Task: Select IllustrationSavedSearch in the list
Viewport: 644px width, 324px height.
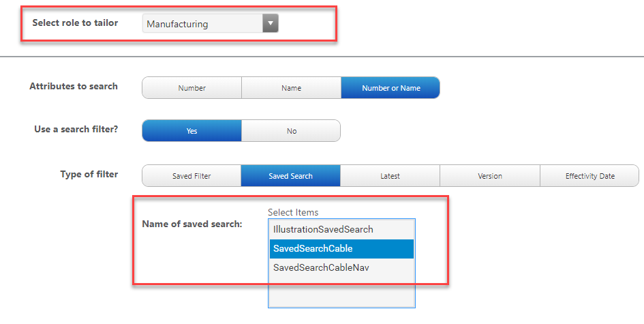Action: tap(323, 229)
